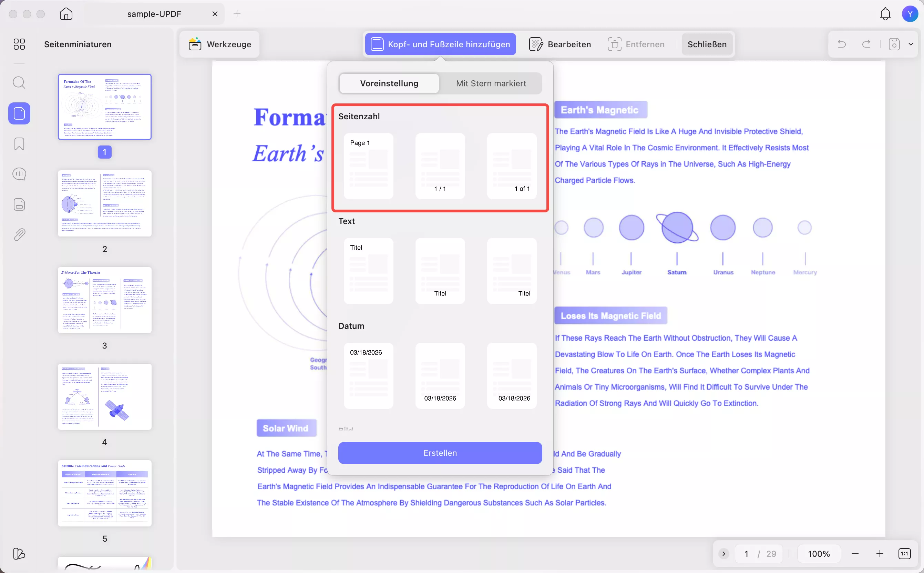924x573 pixels.
Task: Select the Voreinstellung tab
Action: click(389, 83)
